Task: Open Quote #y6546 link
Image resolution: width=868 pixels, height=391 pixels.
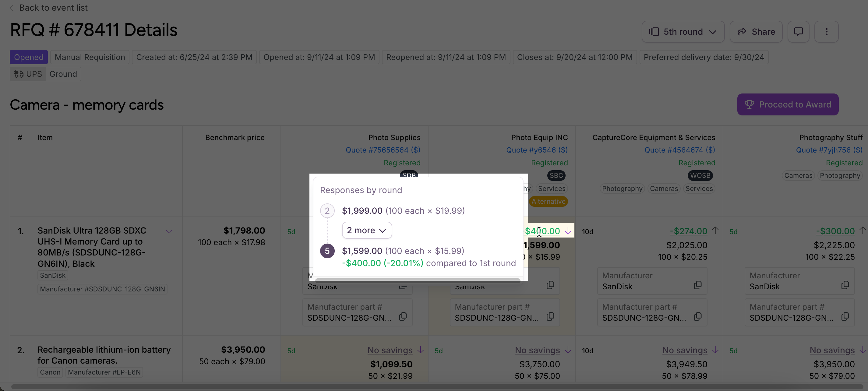Action: [537, 150]
